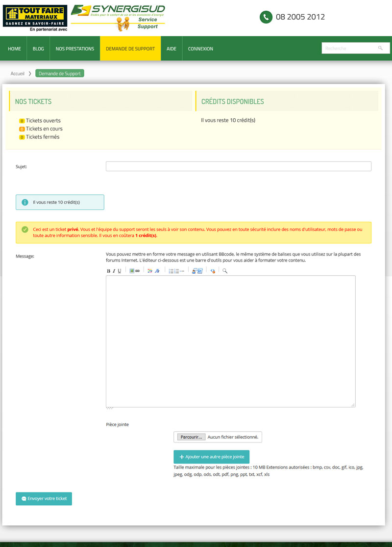Click the search magnifier icon in header

point(381,48)
